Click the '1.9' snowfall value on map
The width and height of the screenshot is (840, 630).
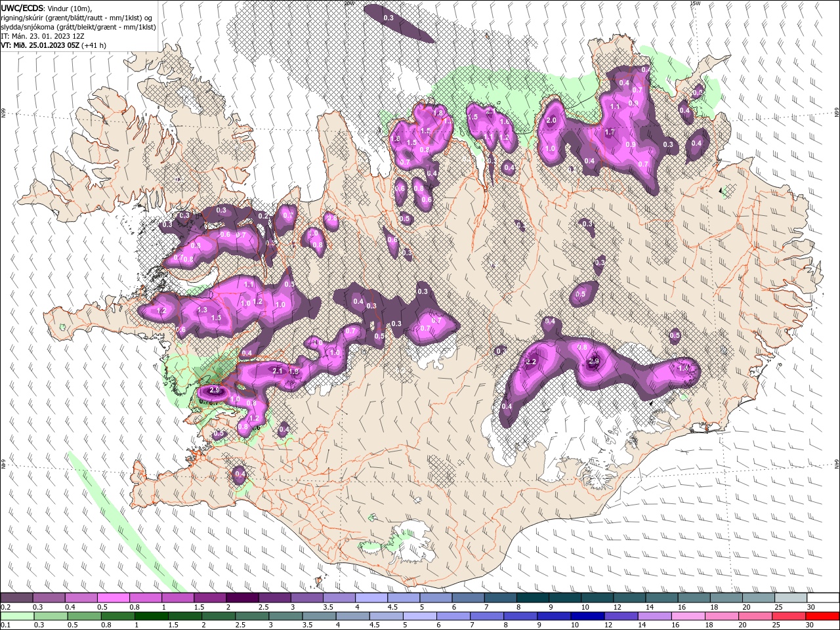[294, 371]
